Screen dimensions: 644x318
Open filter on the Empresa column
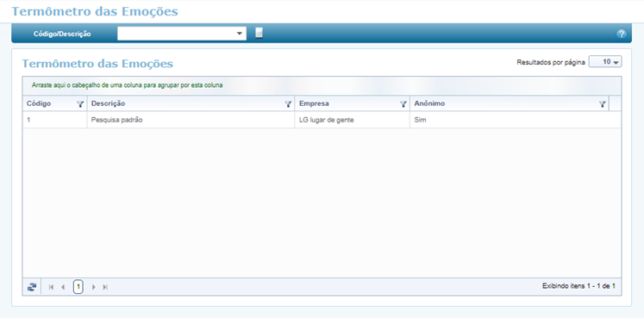click(403, 104)
